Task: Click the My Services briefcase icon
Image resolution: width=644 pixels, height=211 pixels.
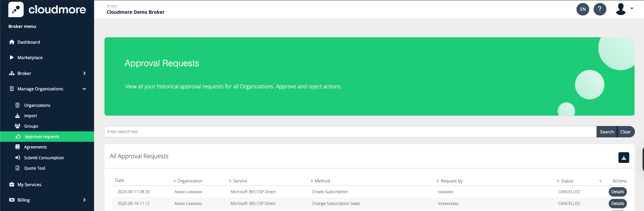Action: coord(12,184)
